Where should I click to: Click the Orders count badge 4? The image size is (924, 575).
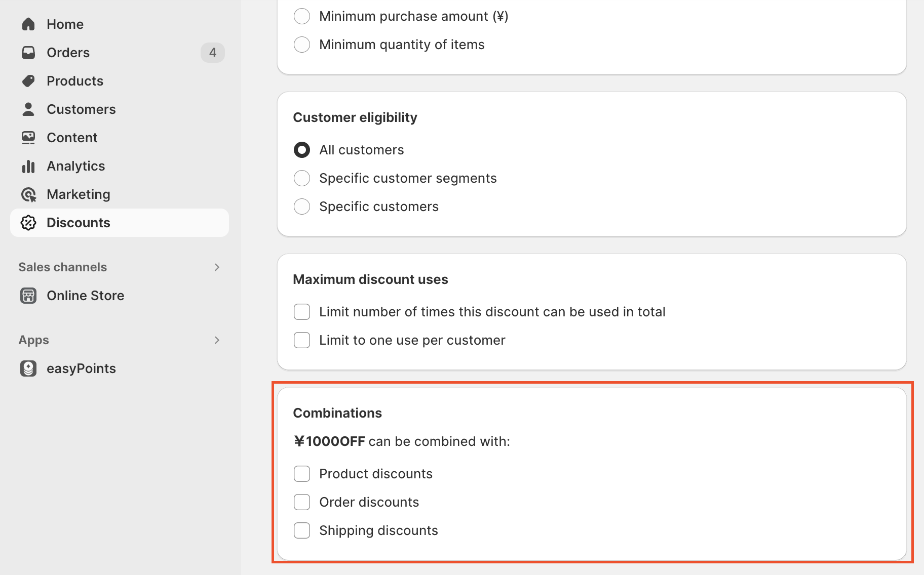(x=213, y=53)
